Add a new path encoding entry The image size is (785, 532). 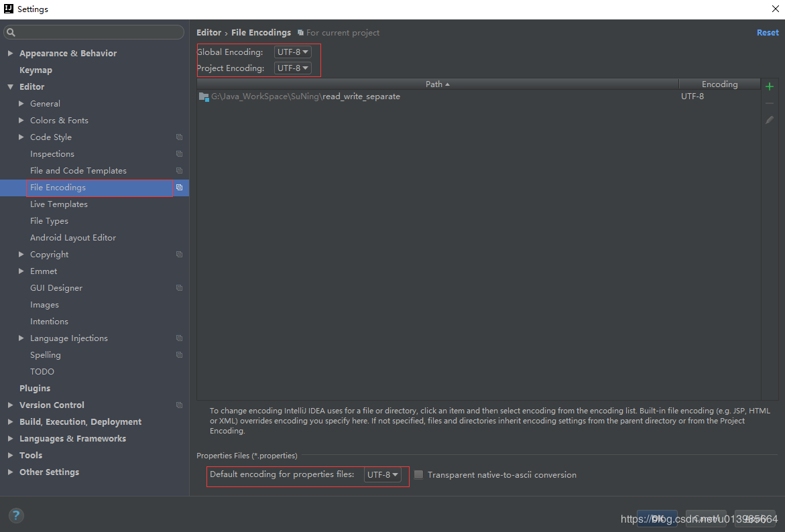coord(769,86)
